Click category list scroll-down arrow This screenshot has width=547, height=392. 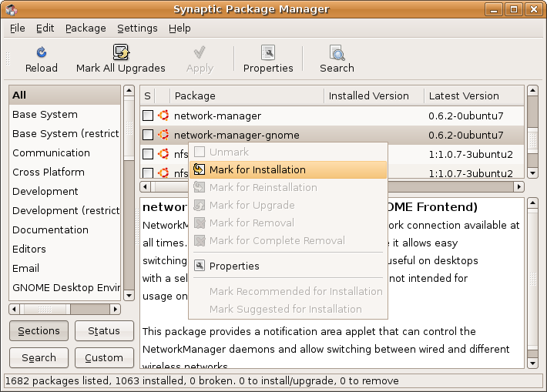point(129,296)
